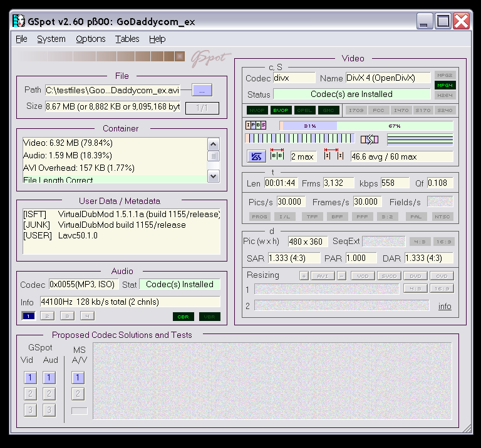Click the CVD resizing preset button
481x448 pixels.
point(442,276)
